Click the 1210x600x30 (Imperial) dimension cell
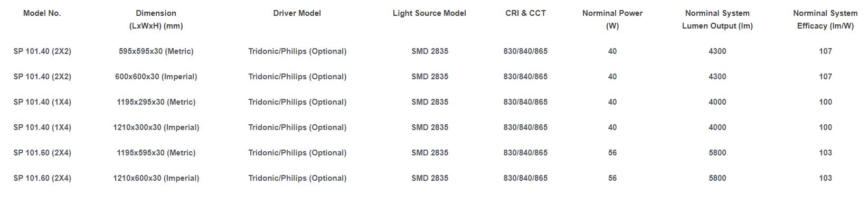This screenshot has height=203, width=868. (x=156, y=178)
